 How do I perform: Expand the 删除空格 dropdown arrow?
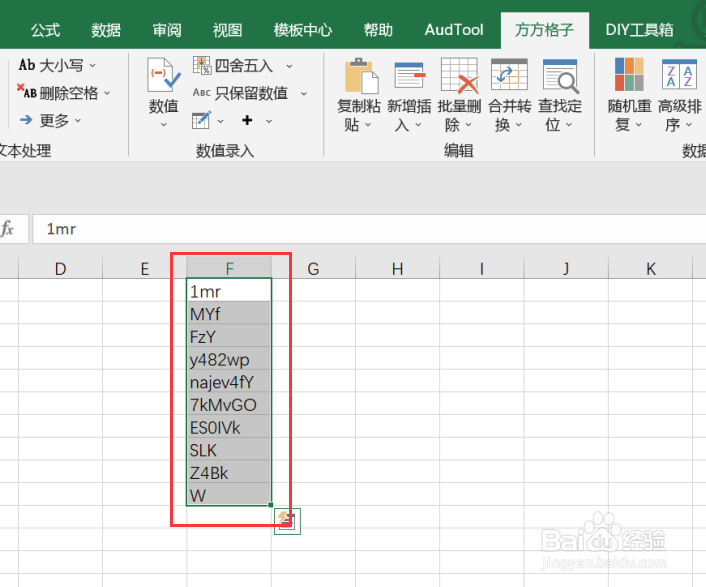tap(107, 93)
